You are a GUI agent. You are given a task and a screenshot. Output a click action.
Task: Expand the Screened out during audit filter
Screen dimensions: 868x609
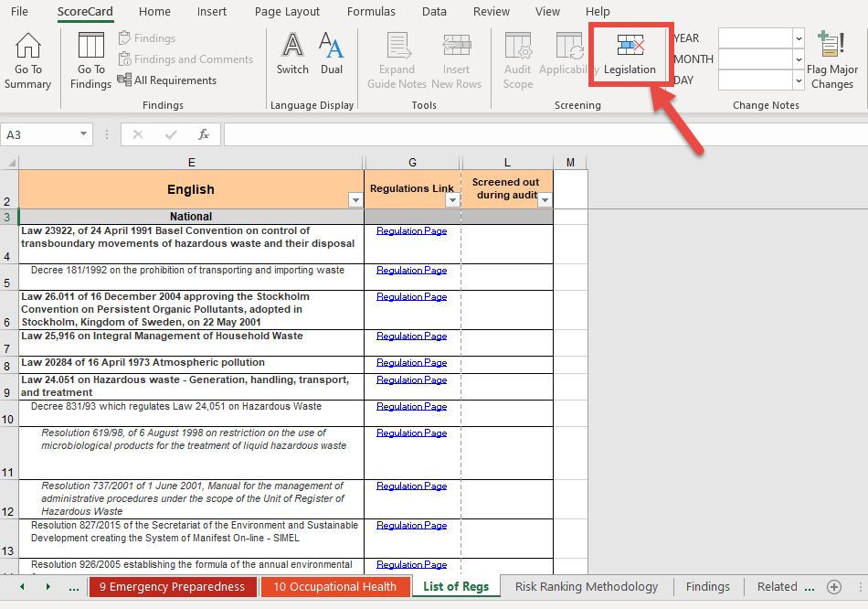[x=545, y=200]
